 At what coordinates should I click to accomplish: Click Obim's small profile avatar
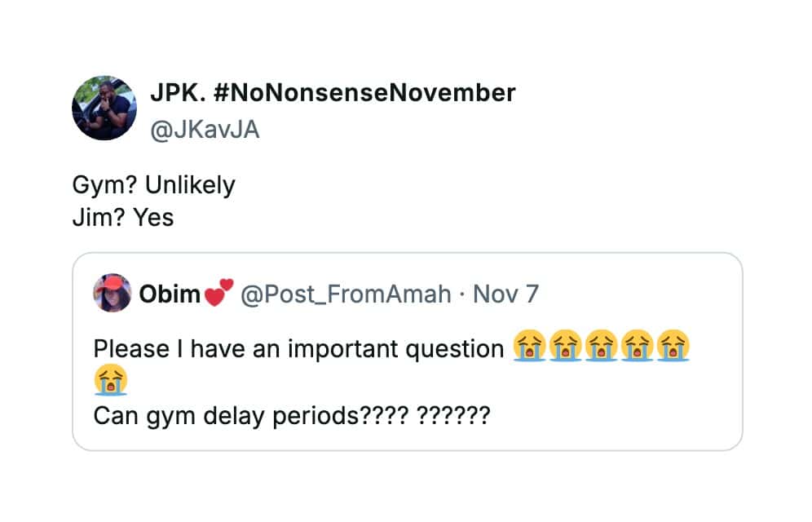[x=113, y=293]
